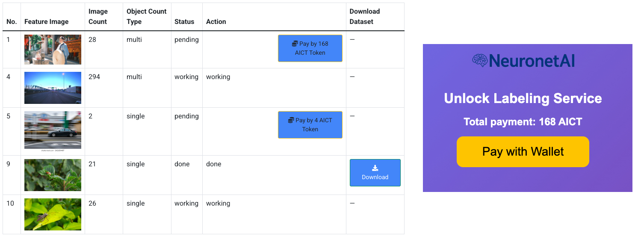Image resolution: width=644 pixels, height=236 pixels.
Task: Click the NeuronetAI brain logo icon
Action: pyautogui.click(x=480, y=61)
